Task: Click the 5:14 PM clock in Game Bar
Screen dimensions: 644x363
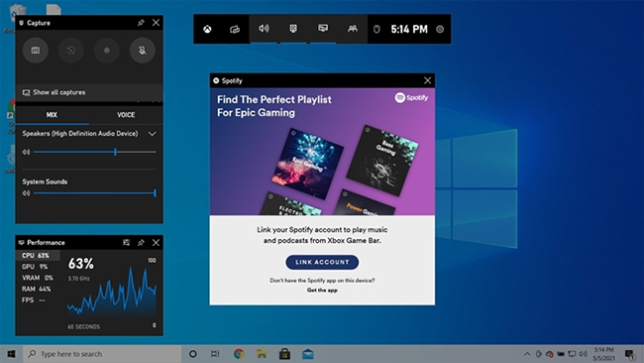Action: point(409,29)
